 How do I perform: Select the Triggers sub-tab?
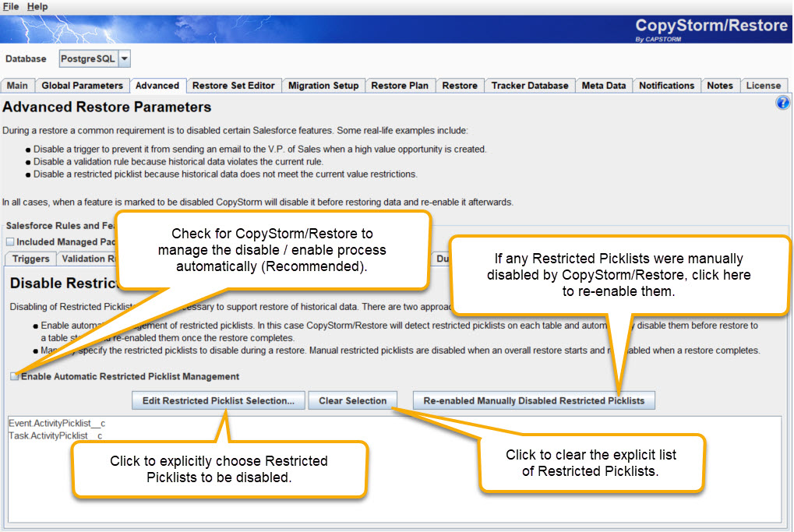(31, 259)
